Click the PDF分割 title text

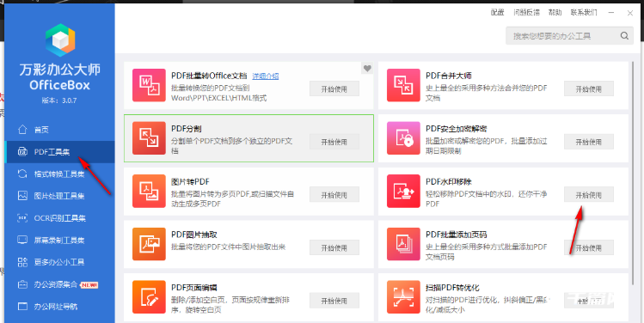tap(187, 129)
